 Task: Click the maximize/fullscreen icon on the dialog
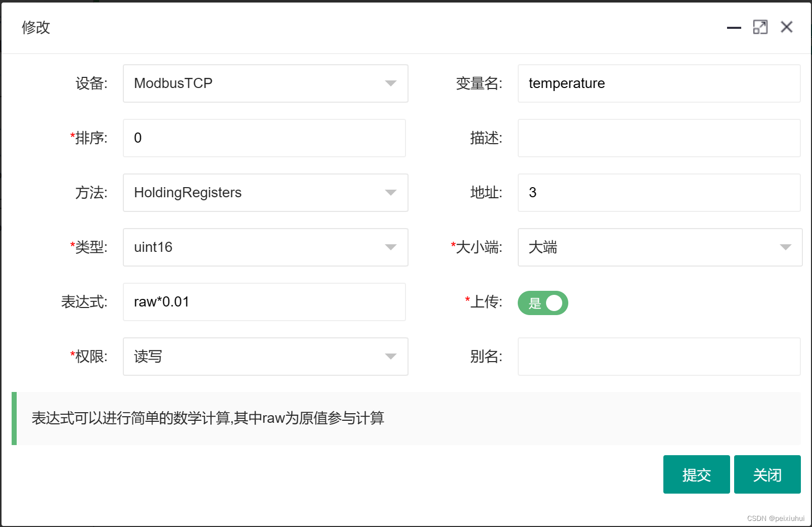pyautogui.click(x=760, y=28)
